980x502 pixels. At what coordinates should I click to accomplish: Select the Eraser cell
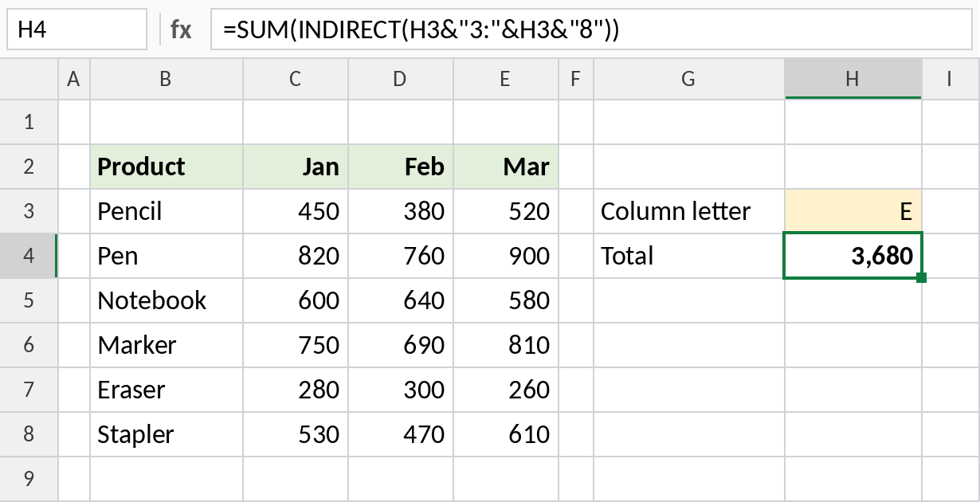click(x=167, y=390)
